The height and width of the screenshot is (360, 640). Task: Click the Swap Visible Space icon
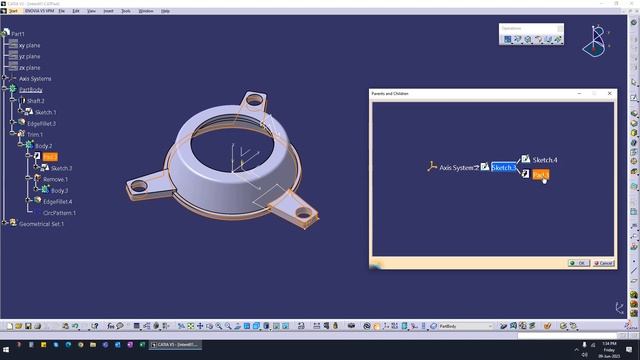(286, 326)
